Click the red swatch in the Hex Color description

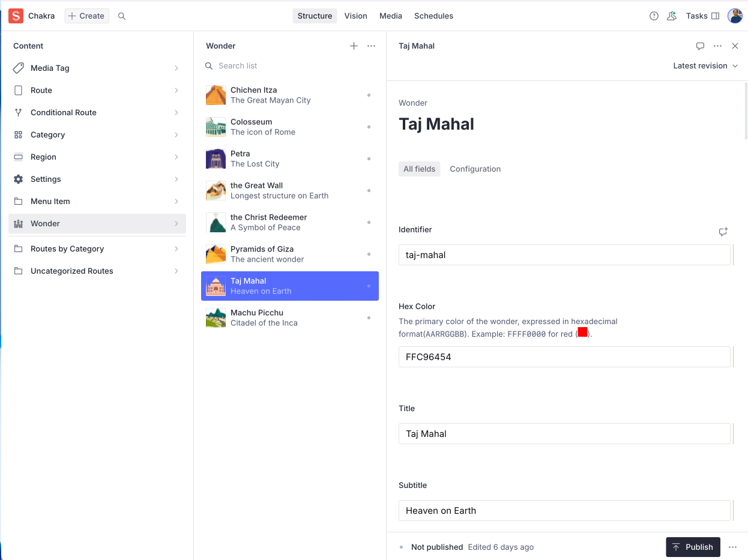[x=582, y=331]
